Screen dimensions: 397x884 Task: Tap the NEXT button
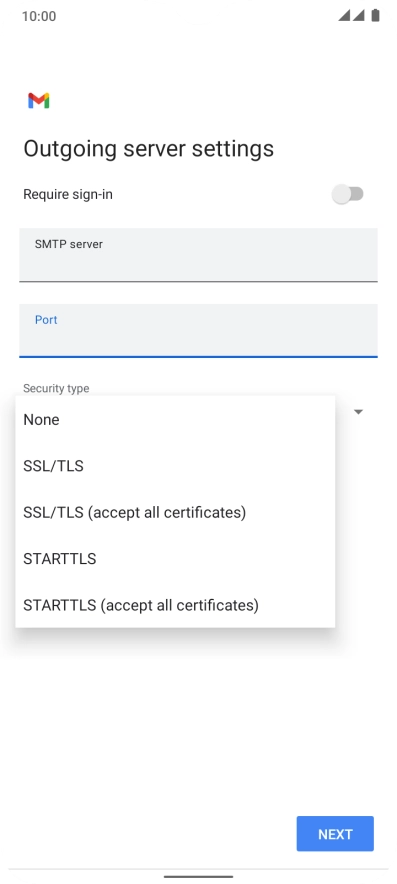pyautogui.click(x=335, y=833)
